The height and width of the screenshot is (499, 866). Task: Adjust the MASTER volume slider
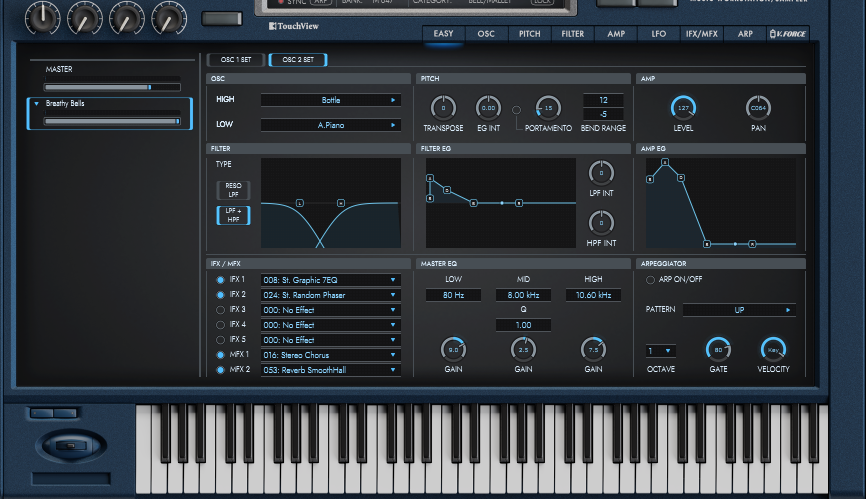point(112,87)
